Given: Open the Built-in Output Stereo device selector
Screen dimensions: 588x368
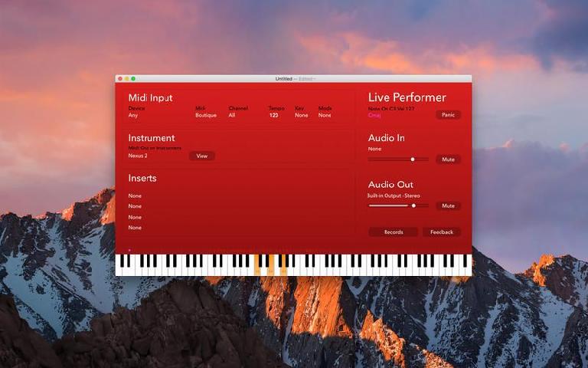Looking at the screenshot, I should coord(394,195).
